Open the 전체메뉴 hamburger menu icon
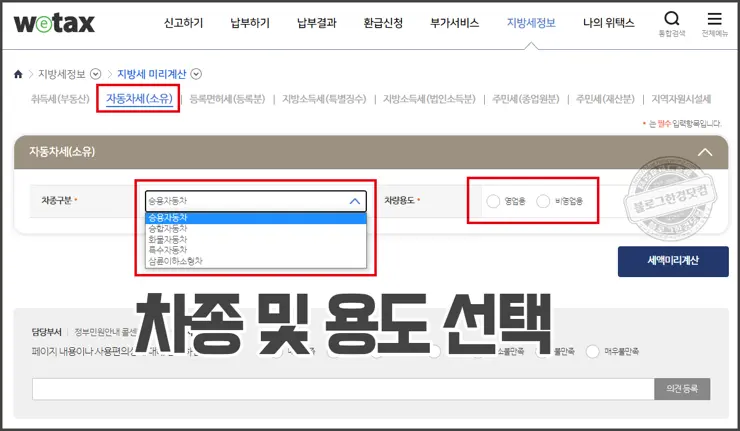740x431 pixels. pyautogui.click(x=715, y=19)
